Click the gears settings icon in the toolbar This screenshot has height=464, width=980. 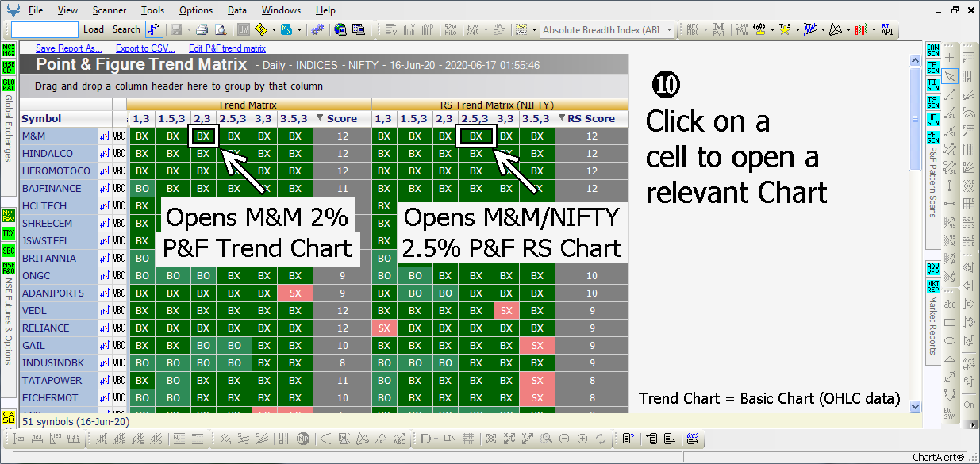click(x=317, y=29)
